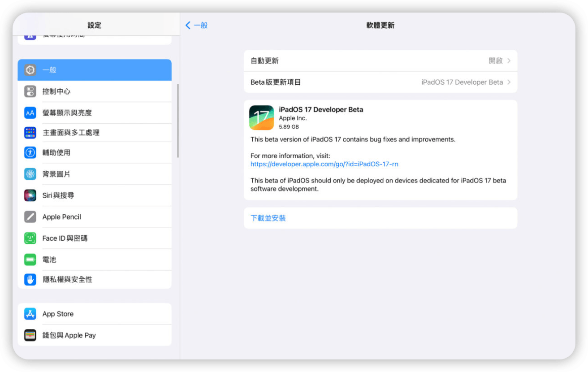Click the Battery (電池) icon
Screen dimensions: 588x372
[30, 260]
